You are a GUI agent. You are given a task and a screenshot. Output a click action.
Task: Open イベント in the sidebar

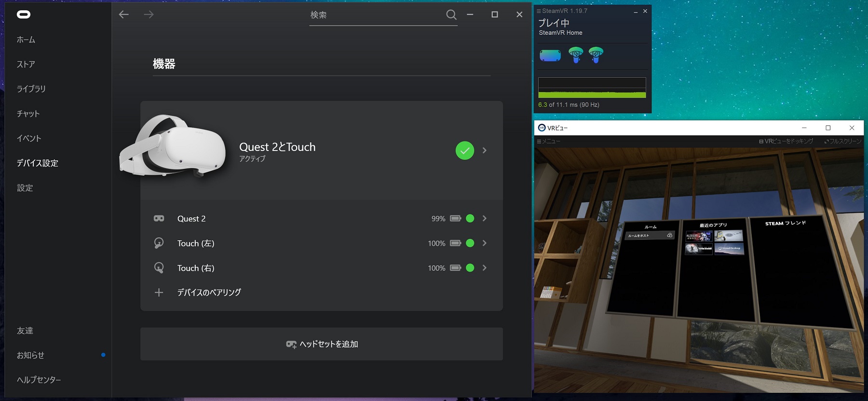(x=29, y=138)
